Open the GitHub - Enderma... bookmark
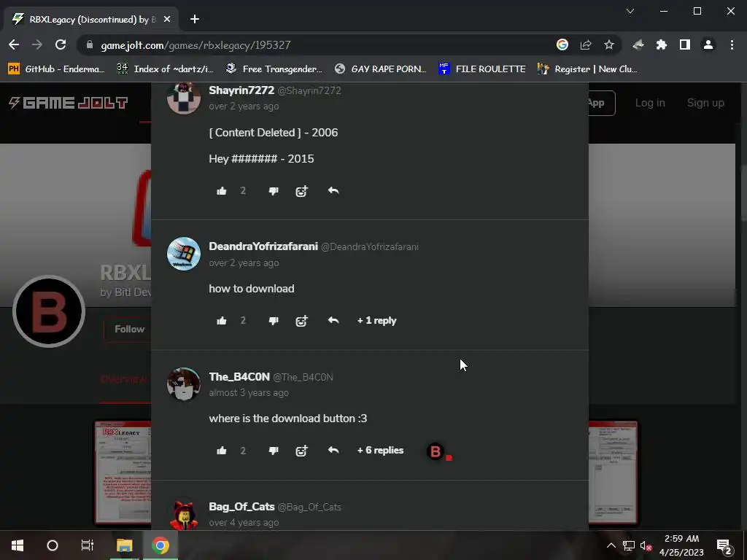747x560 pixels. click(x=56, y=69)
